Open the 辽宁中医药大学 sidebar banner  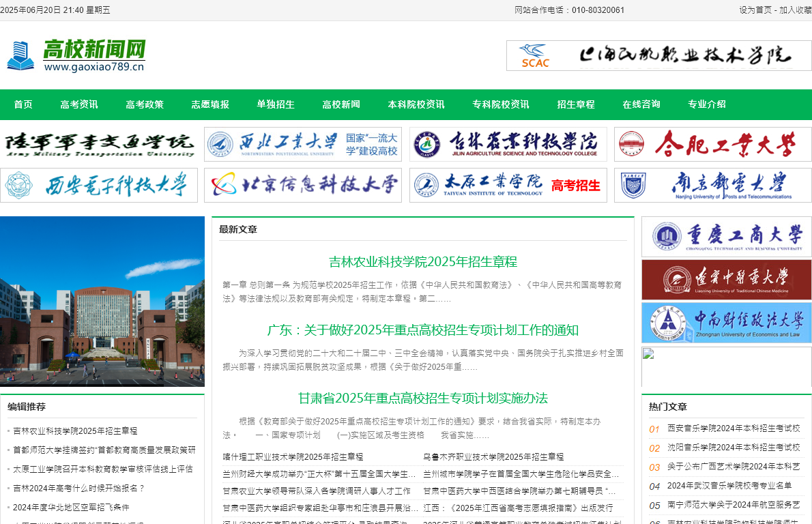(727, 280)
